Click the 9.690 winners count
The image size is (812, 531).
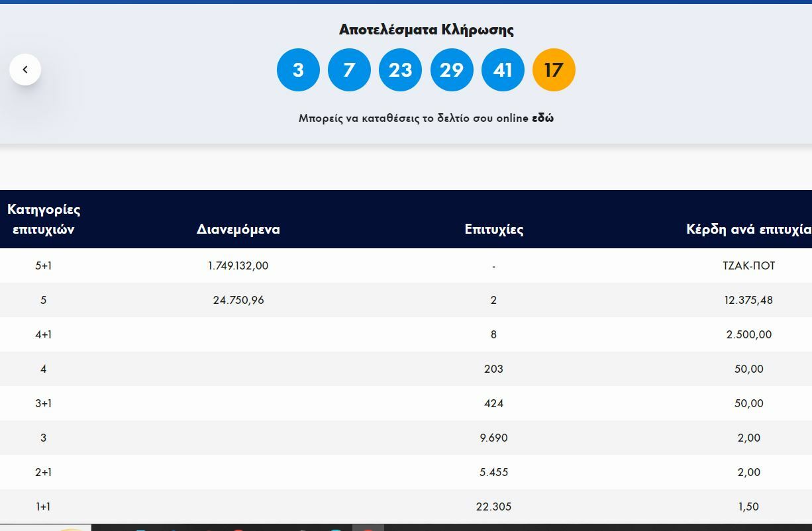click(493, 438)
